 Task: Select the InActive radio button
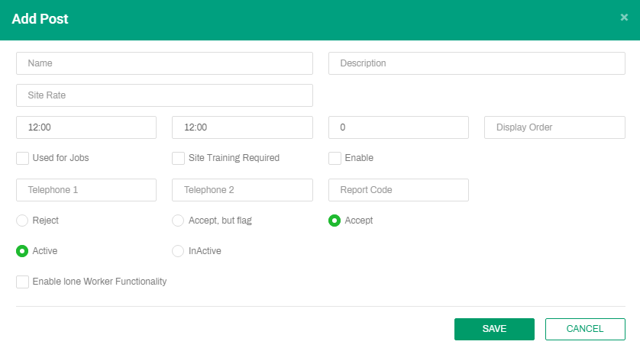tap(178, 251)
